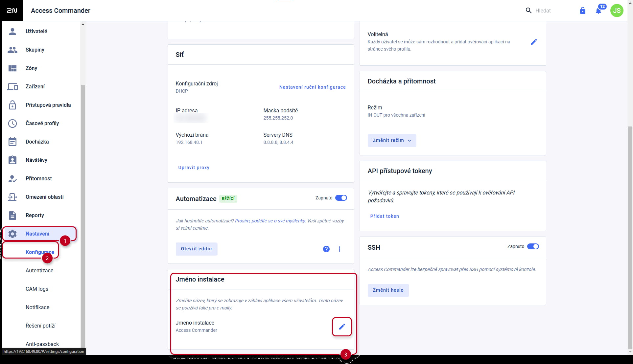633x364 pixels.
Task: Click Reporty menu label
Action: click(35, 215)
